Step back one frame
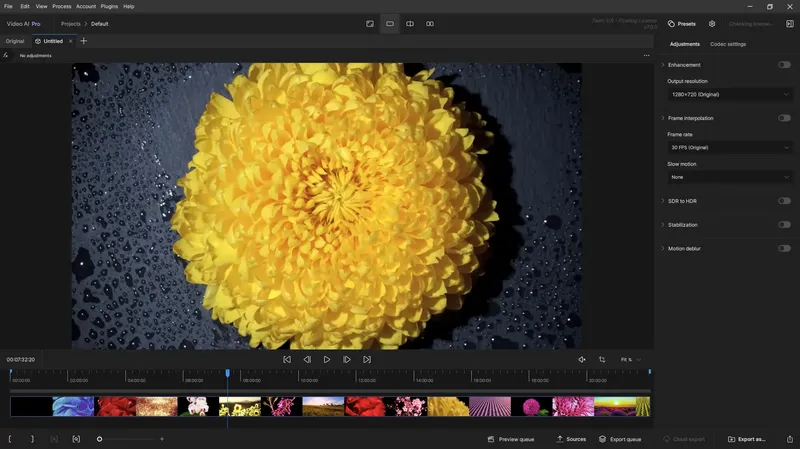 (x=307, y=359)
